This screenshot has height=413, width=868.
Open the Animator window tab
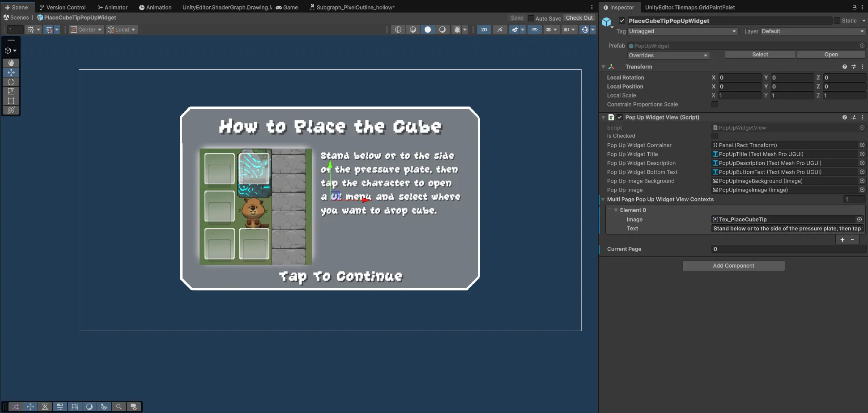(112, 7)
